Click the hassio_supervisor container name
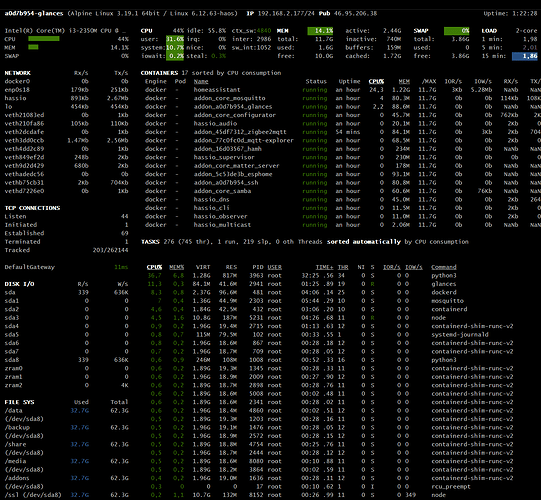 (x=224, y=157)
